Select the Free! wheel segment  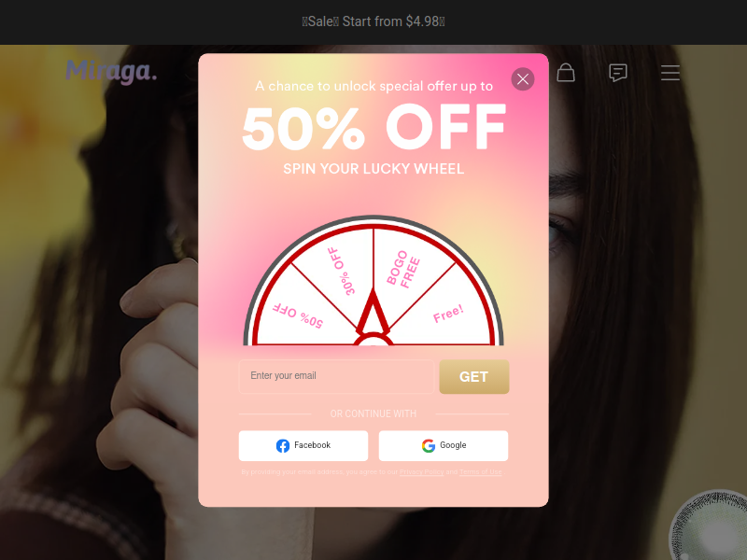click(448, 314)
